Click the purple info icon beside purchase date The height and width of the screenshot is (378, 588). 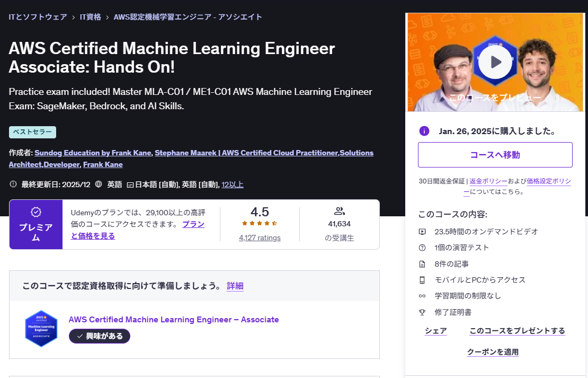click(x=424, y=131)
